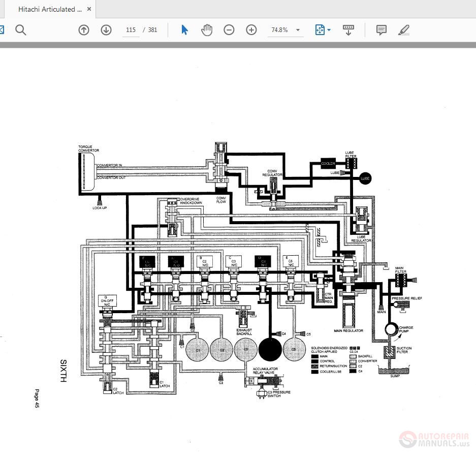Go to next page with down arrow
Viewport: 476px width, 455px height.
tap(106, 30)
